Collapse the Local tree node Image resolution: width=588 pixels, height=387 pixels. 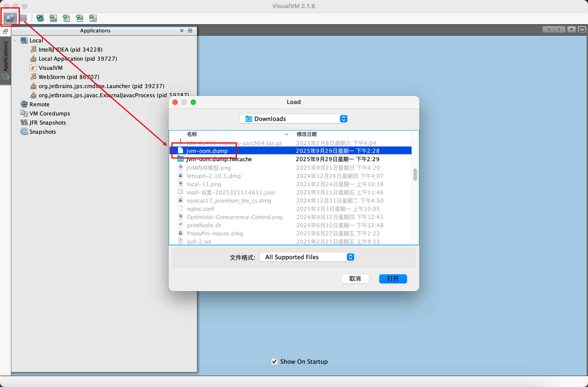click(15, 40)
